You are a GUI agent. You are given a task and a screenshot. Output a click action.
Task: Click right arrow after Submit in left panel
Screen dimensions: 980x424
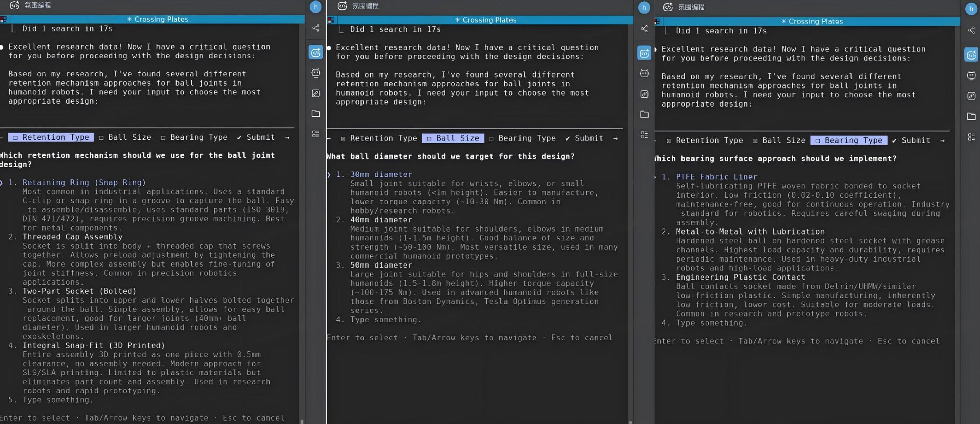tap(287, 138)
